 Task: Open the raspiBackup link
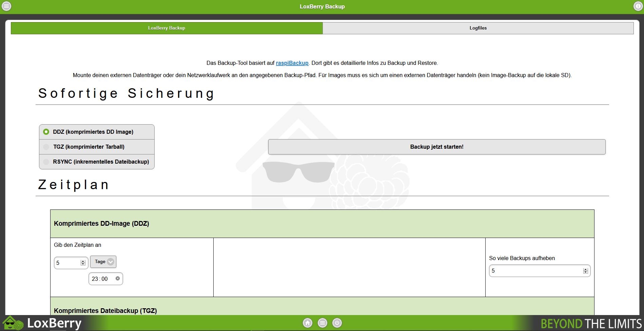point(292,63)
